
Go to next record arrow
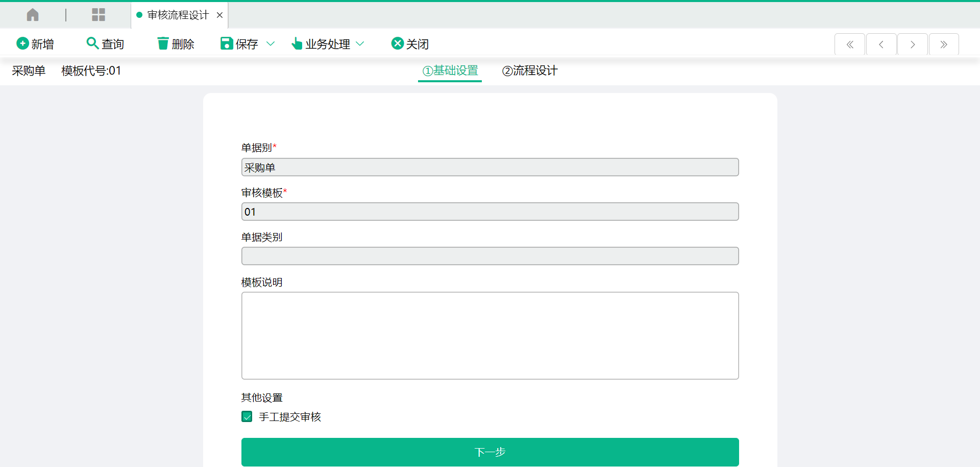click(x=913, y=44)
